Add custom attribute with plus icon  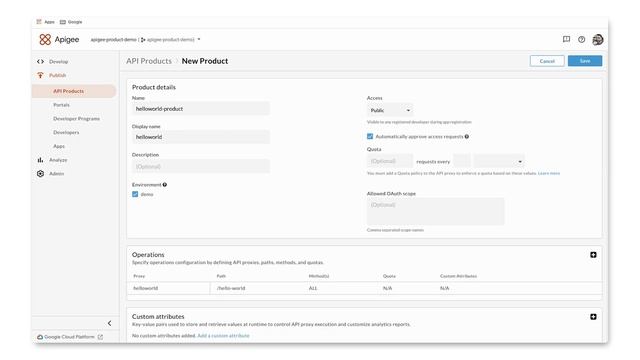point(593,317)
